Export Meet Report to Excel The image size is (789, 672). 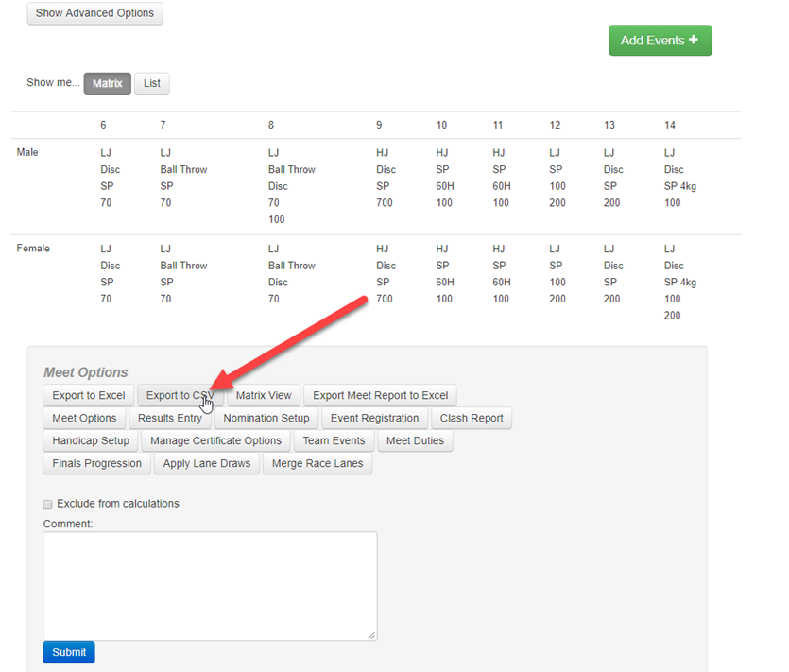pos(380,395)
